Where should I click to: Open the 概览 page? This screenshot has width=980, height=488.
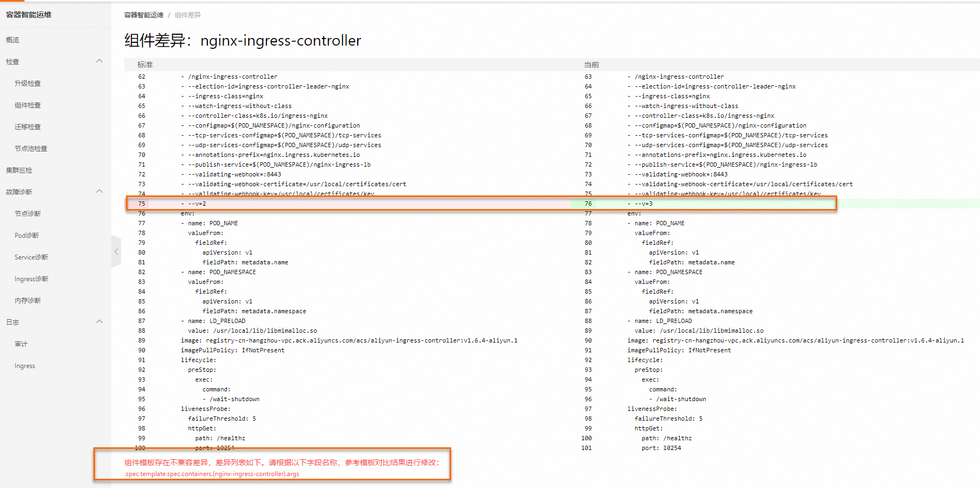coord(12,40)
